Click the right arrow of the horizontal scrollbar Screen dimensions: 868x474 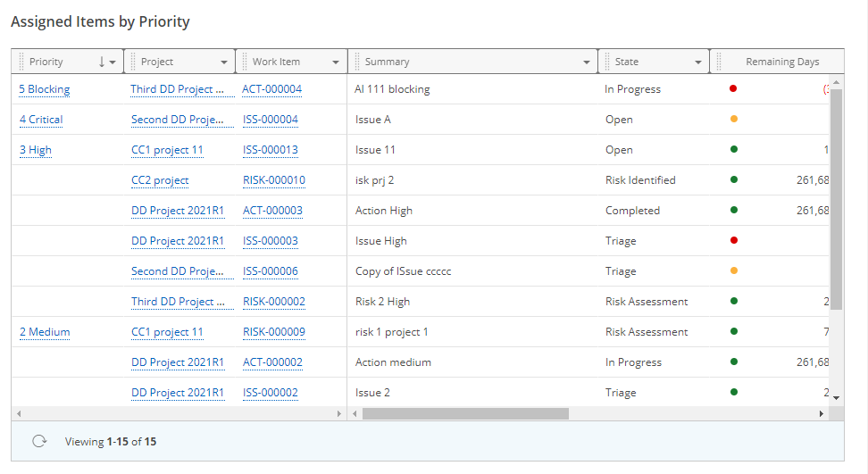[x=822, y=414]
